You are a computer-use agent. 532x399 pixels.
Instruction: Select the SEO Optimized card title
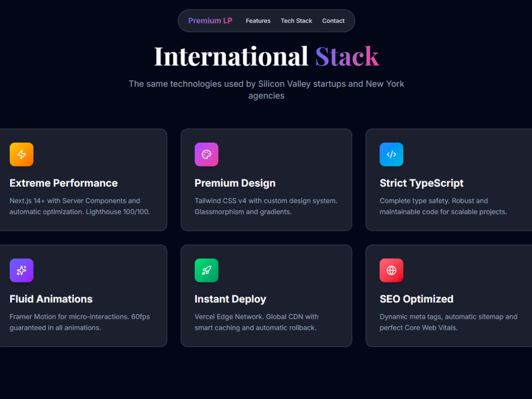point(417,299)
